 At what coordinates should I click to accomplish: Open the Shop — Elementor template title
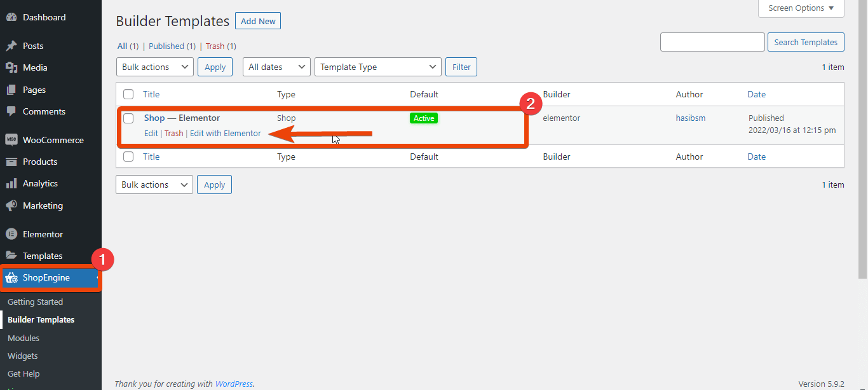[182, 118]
